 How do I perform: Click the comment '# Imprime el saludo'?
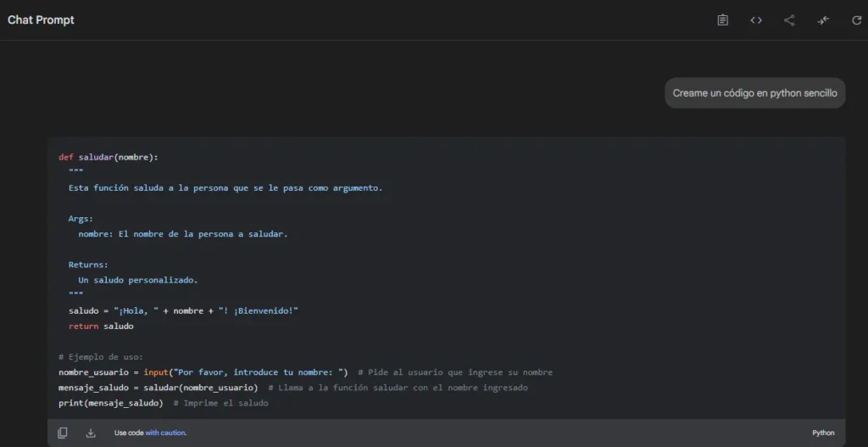click(x=221, y=403)
